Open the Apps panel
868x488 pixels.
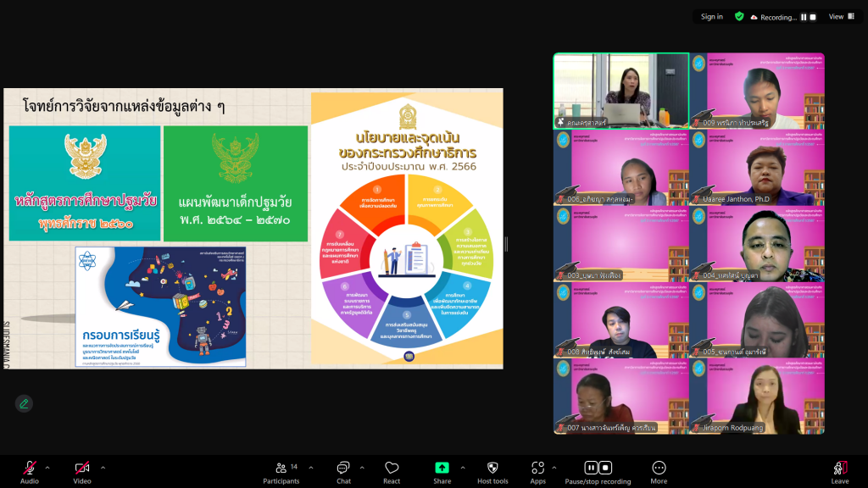pyautogui.click(x=537, y=469)
